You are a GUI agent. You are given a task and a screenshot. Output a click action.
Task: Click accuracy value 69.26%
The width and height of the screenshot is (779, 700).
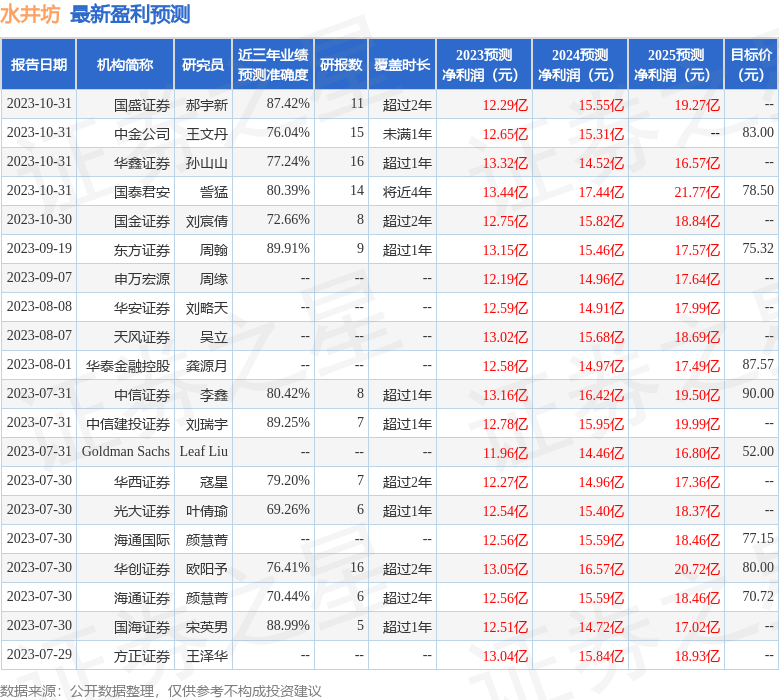point(288,509)
